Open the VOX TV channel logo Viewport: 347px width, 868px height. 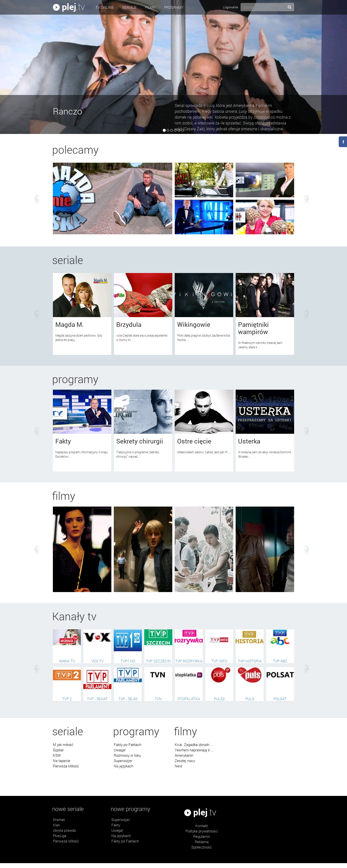click(97, 638)
